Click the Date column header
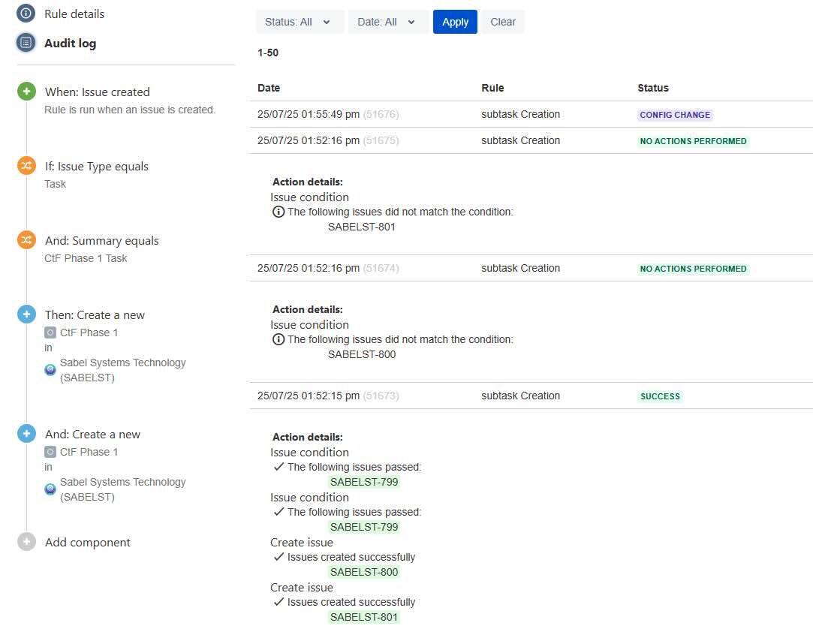The image size is (813, 644). click(269, 88)
